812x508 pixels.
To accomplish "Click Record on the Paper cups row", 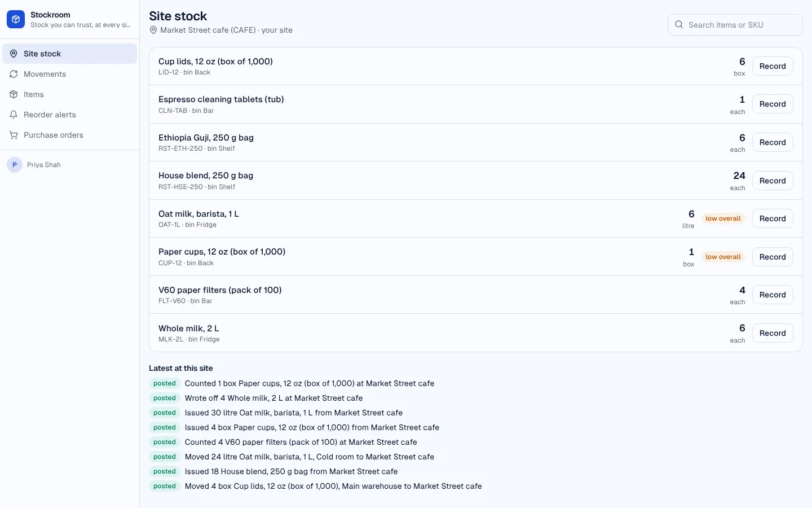I will (x=773, y=257).
